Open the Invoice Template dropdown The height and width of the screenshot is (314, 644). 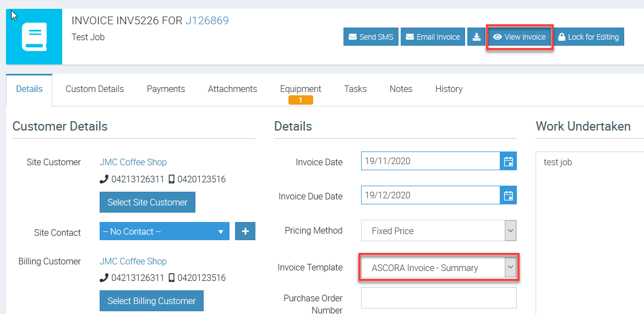[x=439, y=268]
